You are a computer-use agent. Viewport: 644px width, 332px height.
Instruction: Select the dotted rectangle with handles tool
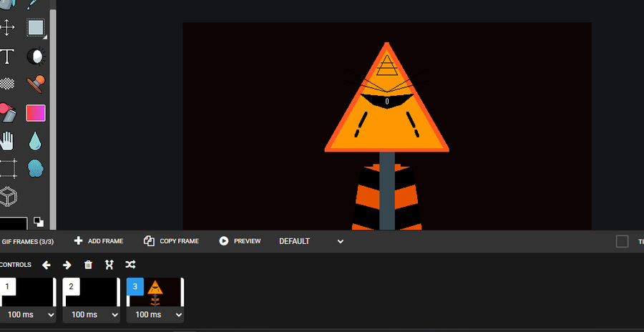[8, 168]
